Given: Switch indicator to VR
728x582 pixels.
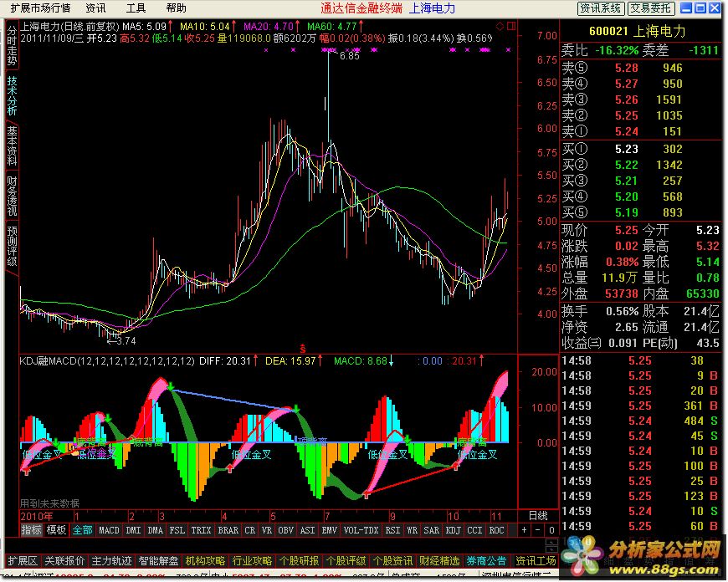Looking at the screenshot, I should tap(266, 530).
